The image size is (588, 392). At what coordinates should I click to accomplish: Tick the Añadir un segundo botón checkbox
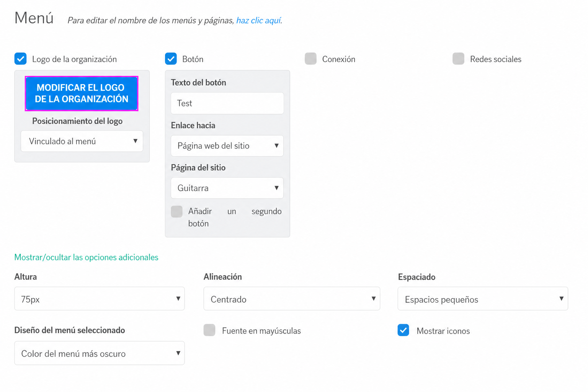pos(177,211)
